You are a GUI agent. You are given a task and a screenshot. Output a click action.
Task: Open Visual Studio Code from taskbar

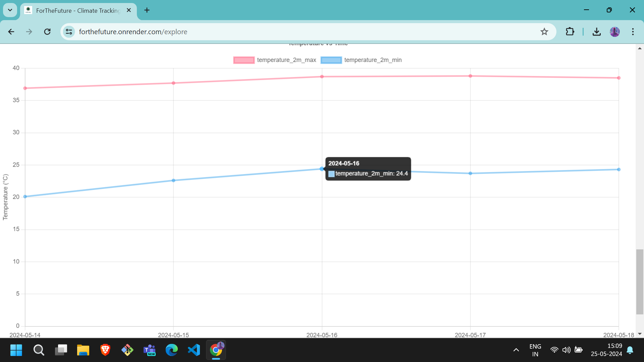click(194, 350)
